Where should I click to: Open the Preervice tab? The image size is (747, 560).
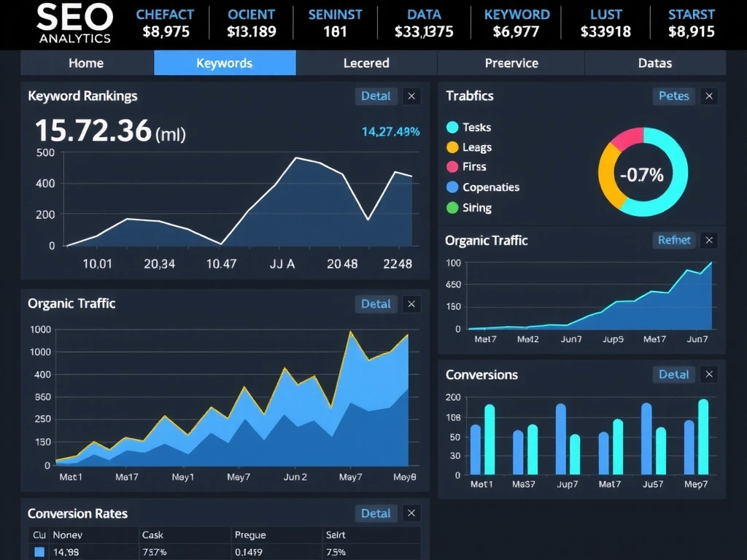pos(511,63)
